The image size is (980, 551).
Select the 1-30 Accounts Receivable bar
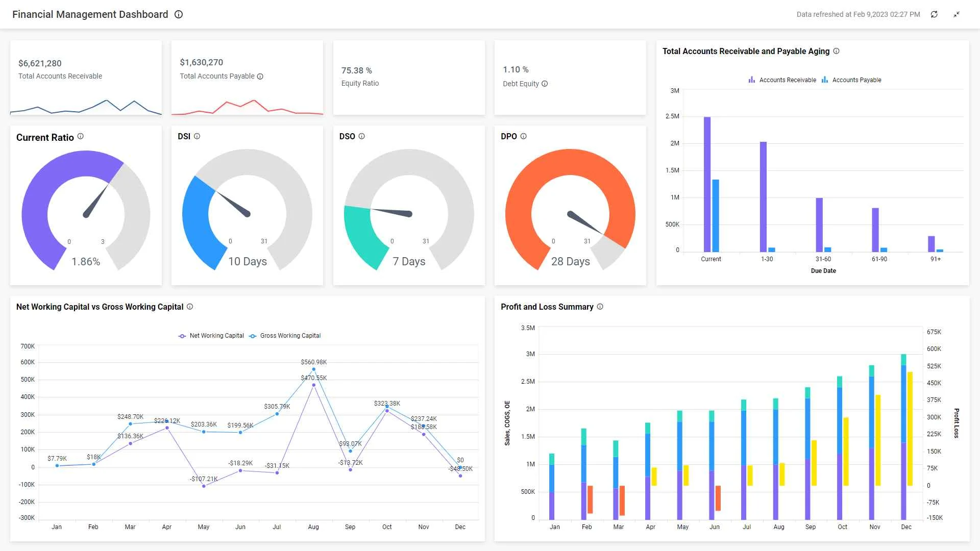[763, 197]
